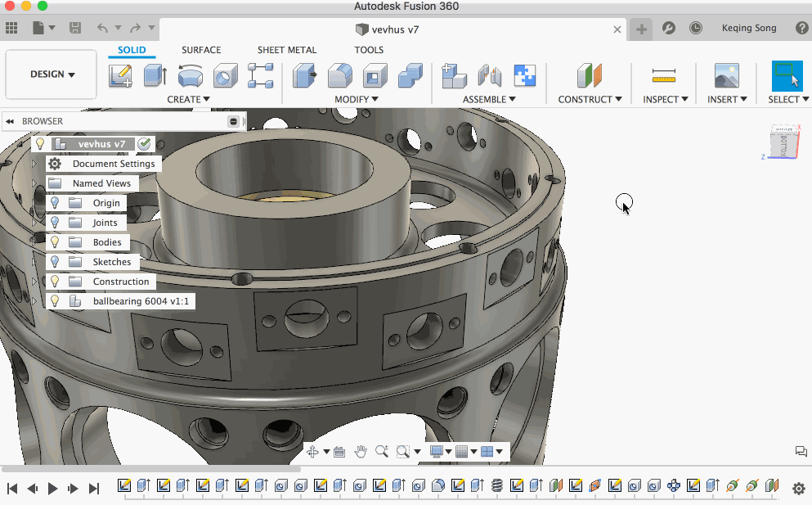Click the Keqing Song account name
The height and width of the screenshot is (505, 812).
tap(748, 28)
